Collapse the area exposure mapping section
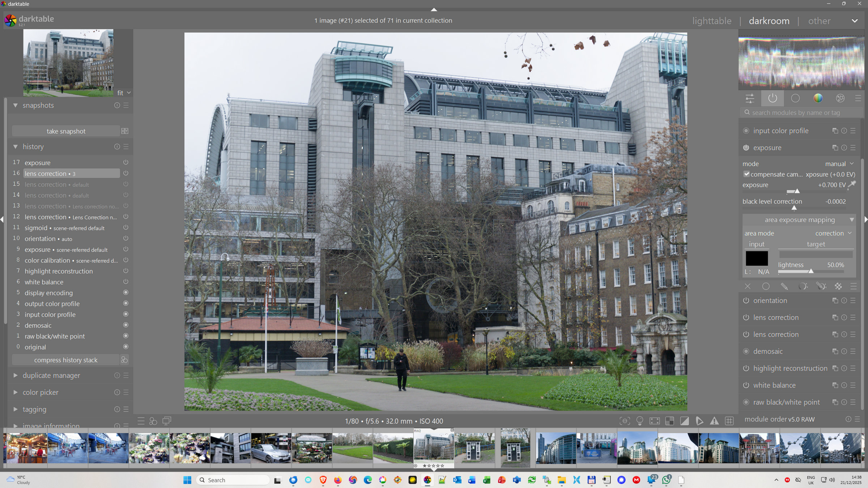Screen dimensions: 868x488 [x=852, y=220]
